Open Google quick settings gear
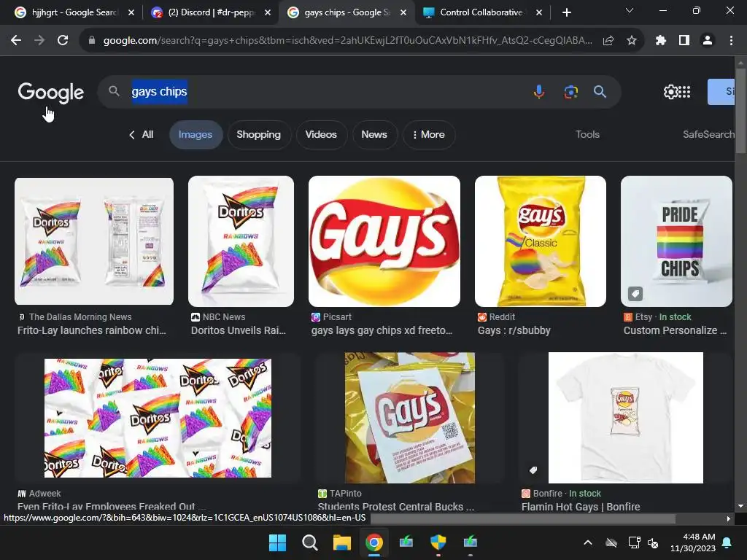This screenshot has height=560, width=747. 670,91
